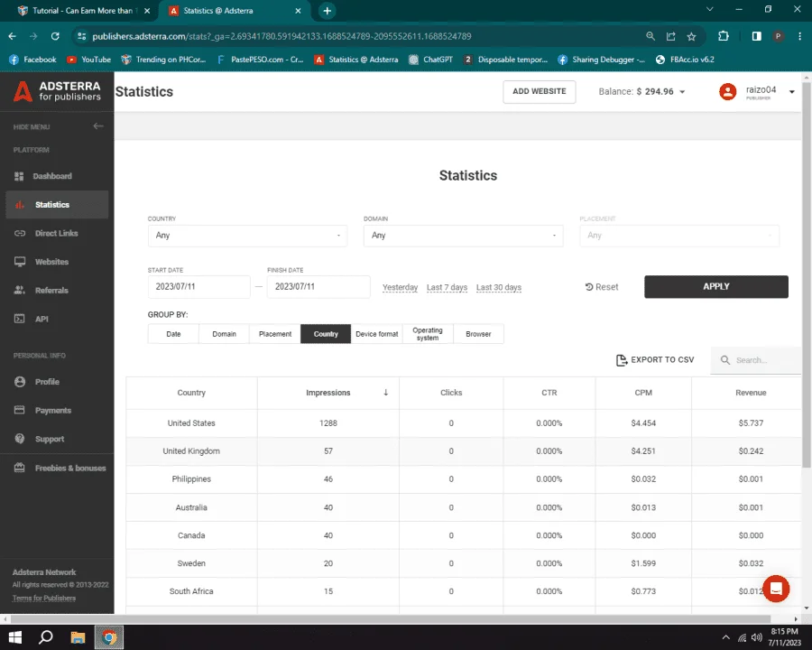Screen dimensions: 812x650
Task: Collapse sidebar with Hide Menu arrow
Action: coord(98,126)
